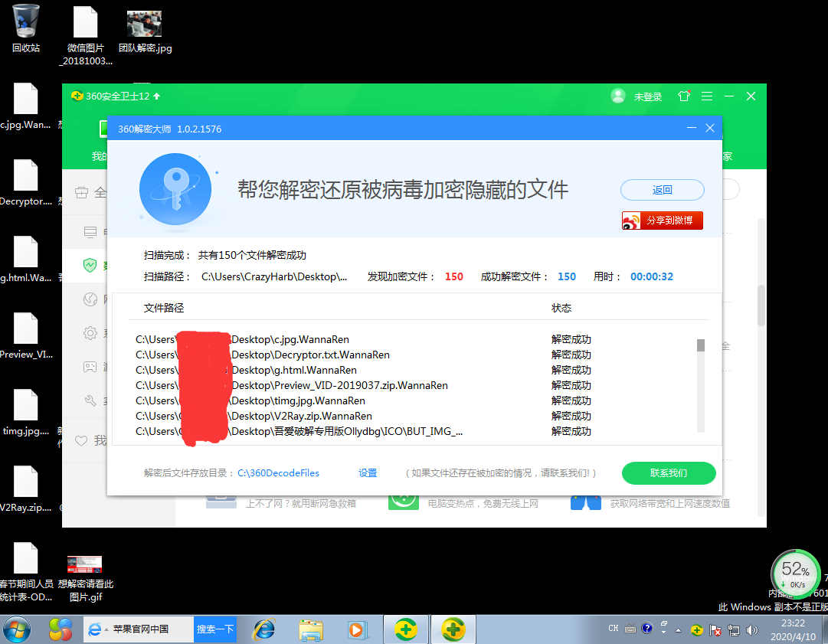This screenshot has height=644, width=828.
Task: Click the 状态 column header
Action: 561,308
